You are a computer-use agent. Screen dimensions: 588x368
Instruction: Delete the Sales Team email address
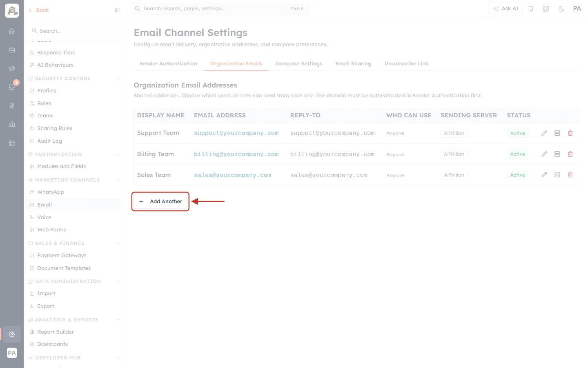click(570, 175)
